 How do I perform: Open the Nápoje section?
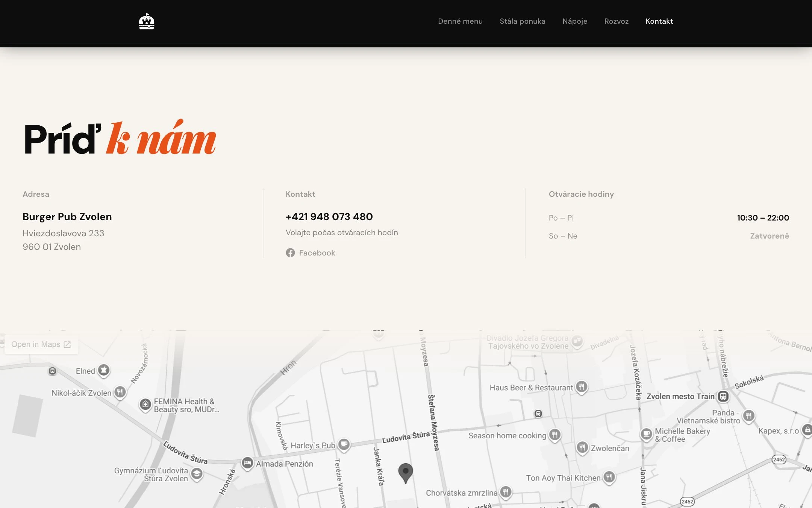575,21
